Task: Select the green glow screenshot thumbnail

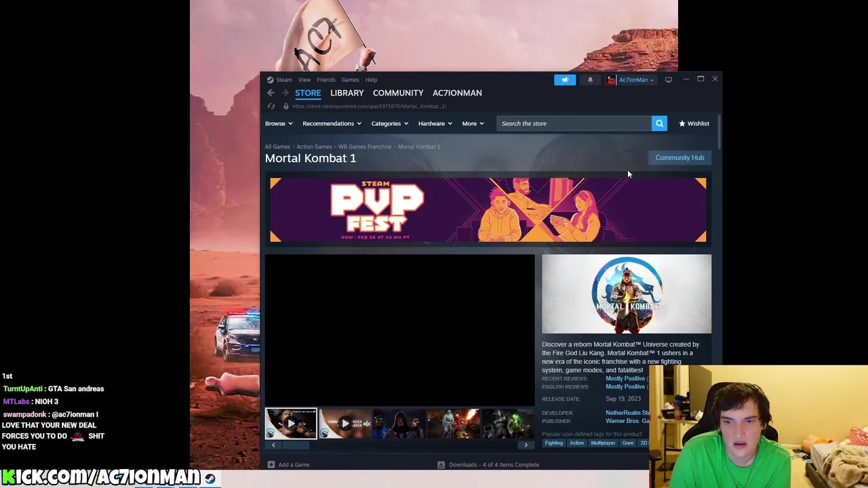Action: (508, 424)
